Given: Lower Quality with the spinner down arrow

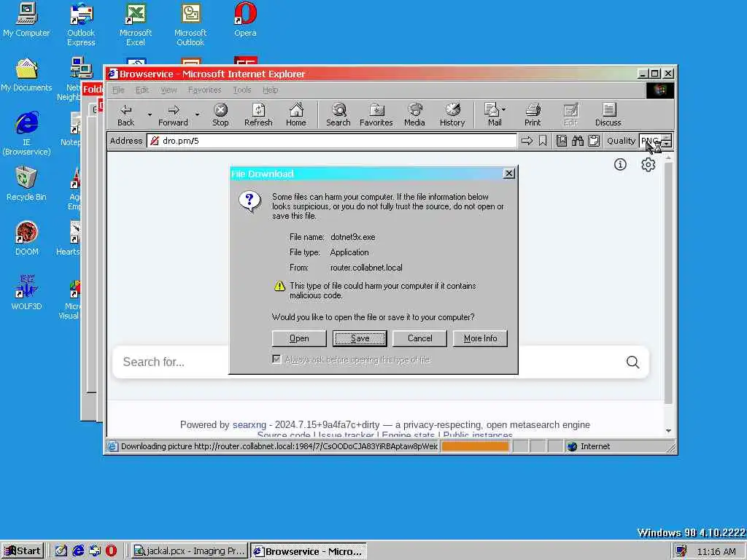Looking at the screenshot, I should (667, 144).
